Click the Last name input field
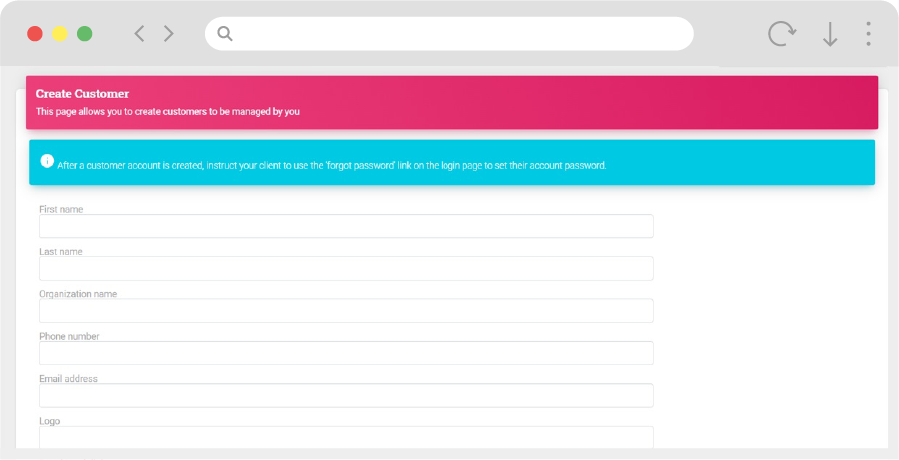 346,268
